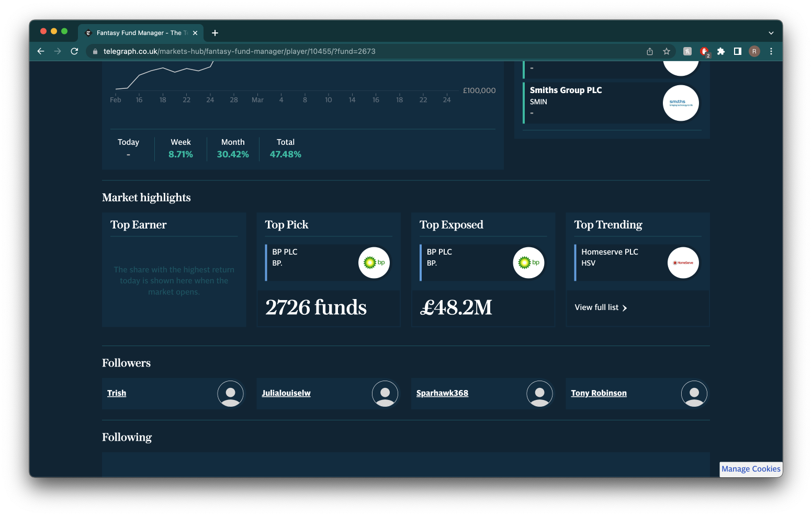This screenshot has height=516, width=812.
Task: Click Julialouiselw's avatar icon
Action: (x=385, y=394)
